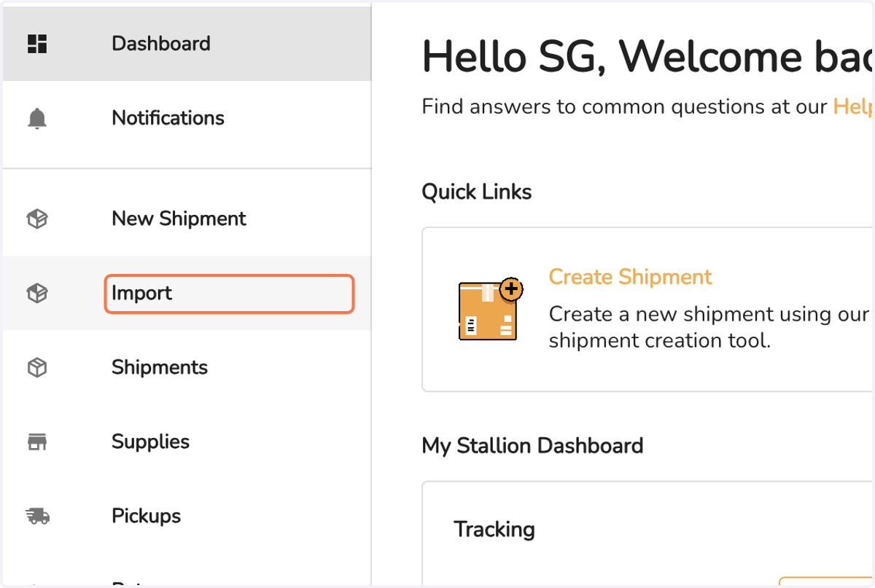Click the Supplies store icon

coord(37,442)
